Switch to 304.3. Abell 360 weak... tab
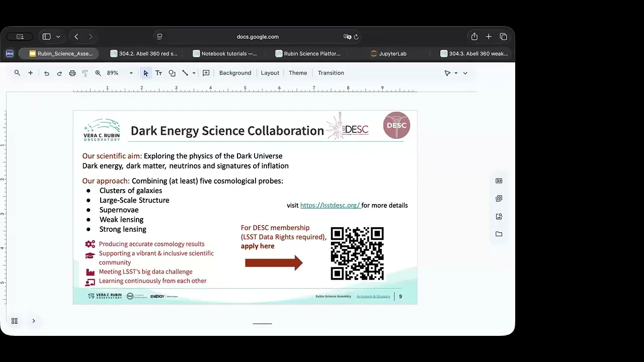The width and height of the screenshot is (644, 362). click(474, 53)
